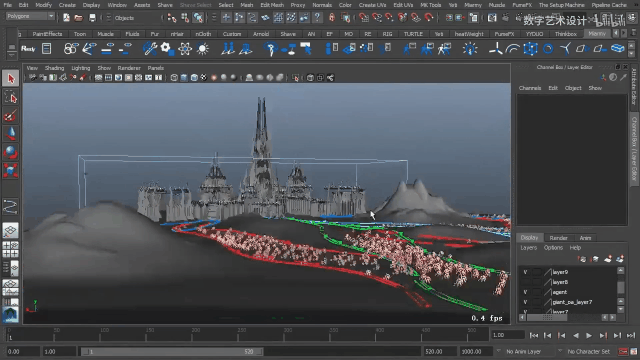Viewport: 640px width, 360px height.
Task: Open the Layers menu in Layer Editor
Action: 529,248
